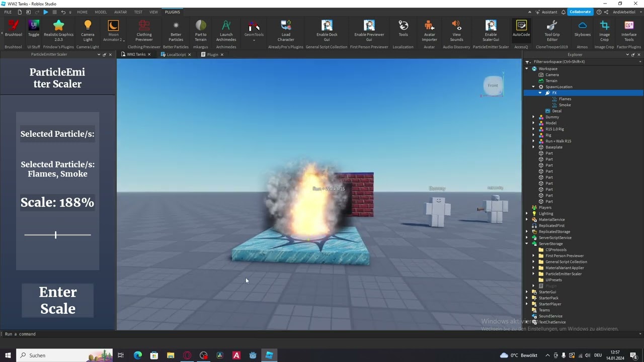Open File Explorer from the taskbar
Image resolution: width=644 pixels, height=362 pixels.
[171, 355]
